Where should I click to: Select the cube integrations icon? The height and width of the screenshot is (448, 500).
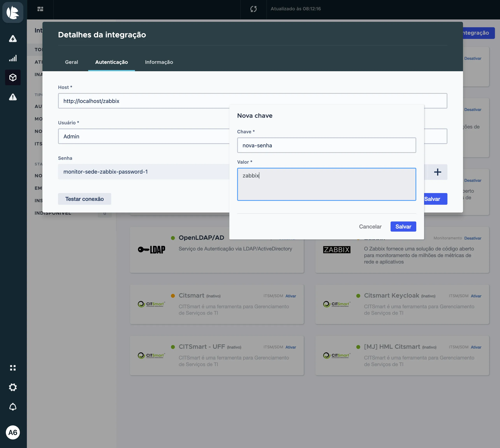[13, 77]
